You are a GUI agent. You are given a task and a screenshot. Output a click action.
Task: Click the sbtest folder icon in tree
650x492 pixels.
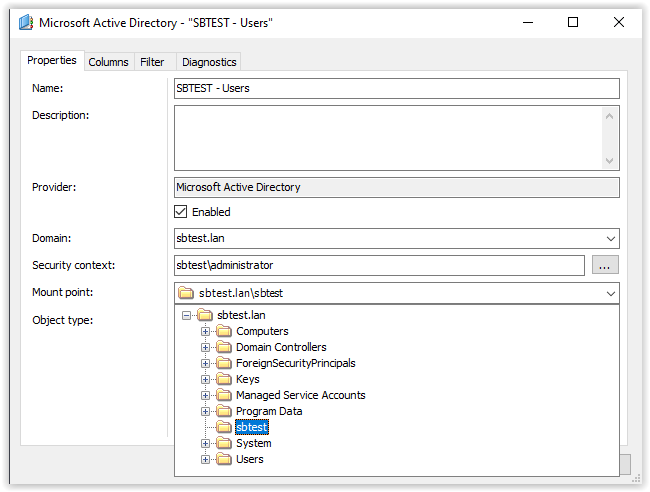point(224,427)
